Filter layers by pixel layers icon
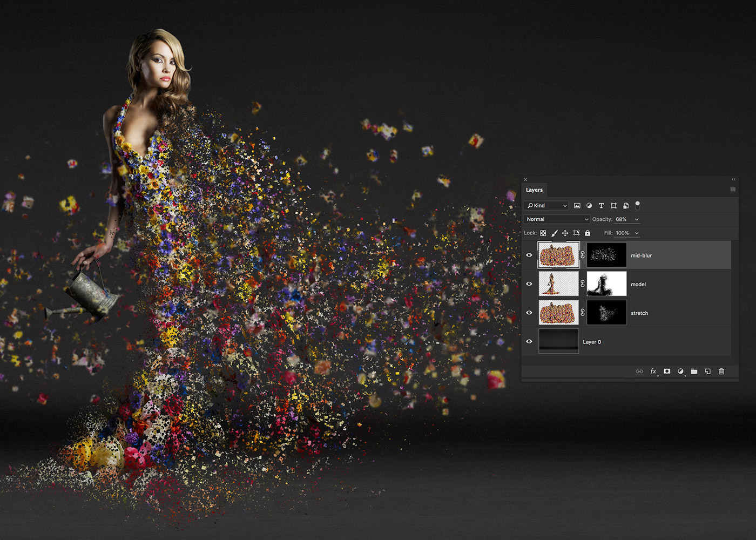 tap(577, 206)
